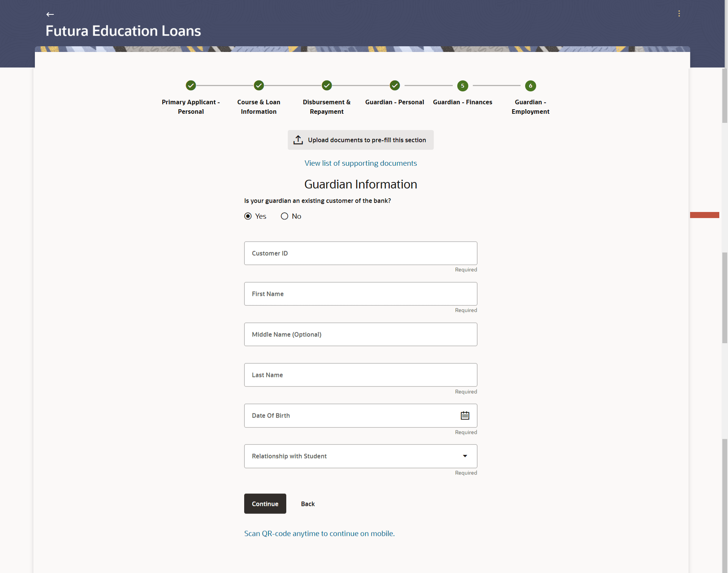Go to Guardian - Personal step
Viewport: 728px width, 573px height.
[395, 86]
